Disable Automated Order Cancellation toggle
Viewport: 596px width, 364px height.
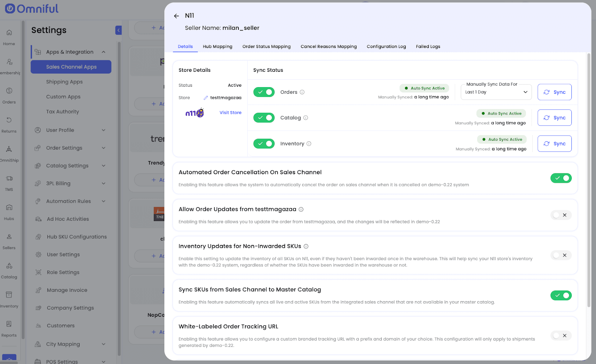pos(561,178)
